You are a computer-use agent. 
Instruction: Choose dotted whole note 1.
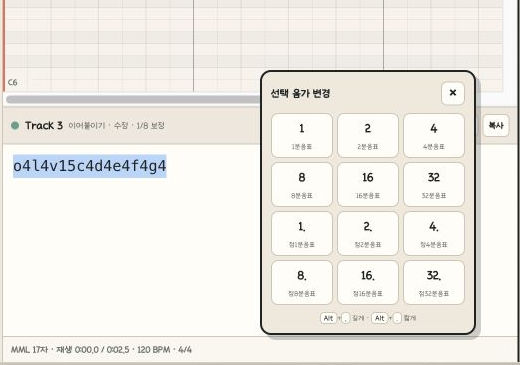pyautogui.click(x=302, y=233)
